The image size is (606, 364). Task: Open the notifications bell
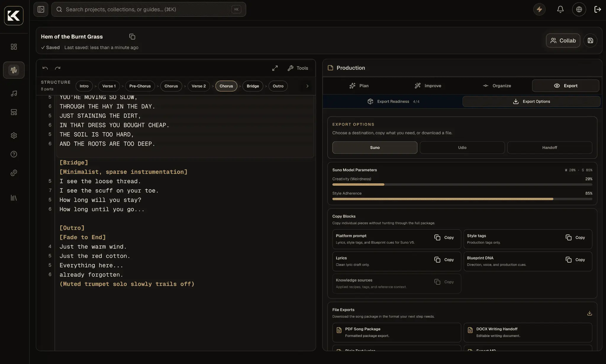pyautogui.click(x=560, y=9)
